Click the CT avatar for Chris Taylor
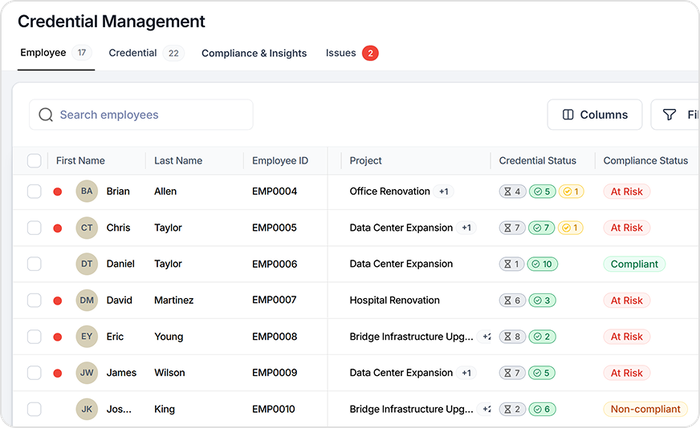 coord(87,228)
